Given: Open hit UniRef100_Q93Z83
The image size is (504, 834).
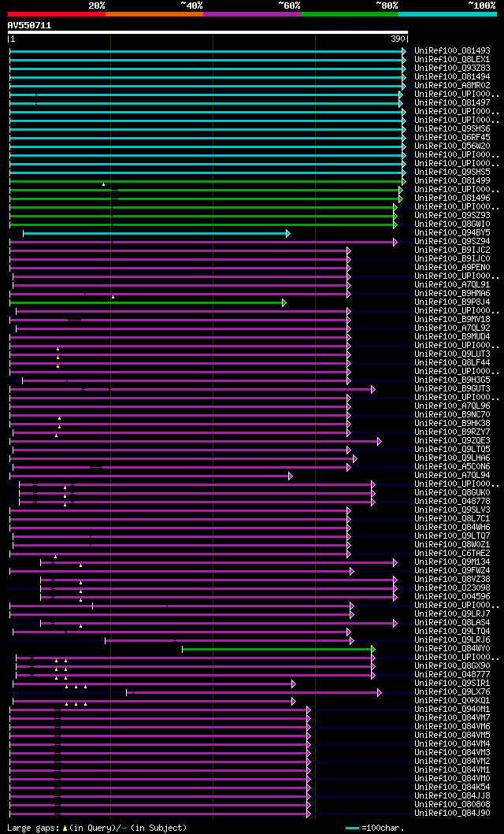Looking at the screenshot, I should [453, 68].
